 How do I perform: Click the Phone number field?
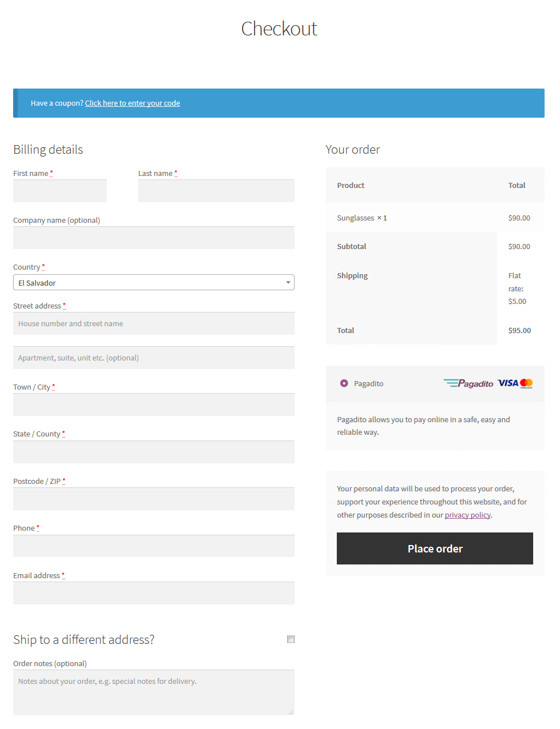pos(154,546)
